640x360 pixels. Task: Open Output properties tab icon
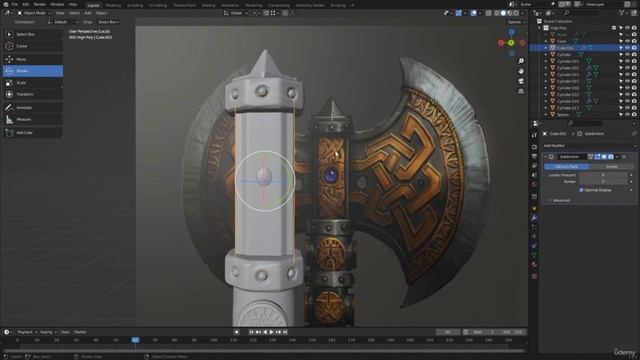coord(534,156)
